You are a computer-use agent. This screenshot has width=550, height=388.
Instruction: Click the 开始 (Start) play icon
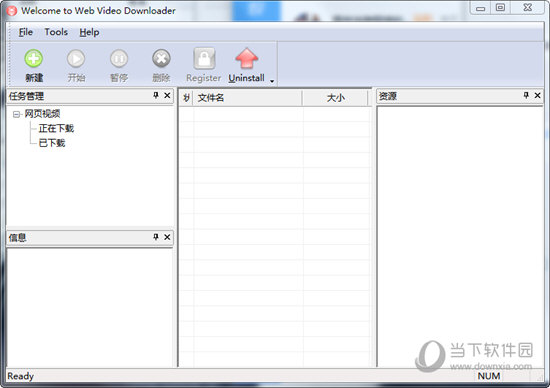pos(76,59)
